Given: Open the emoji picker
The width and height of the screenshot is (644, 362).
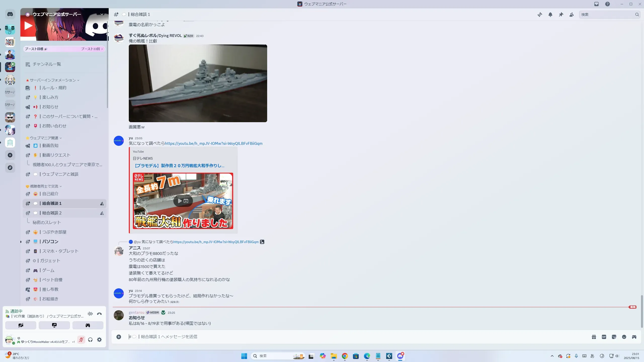Looking at the screenshot, I should pos(624,337).
